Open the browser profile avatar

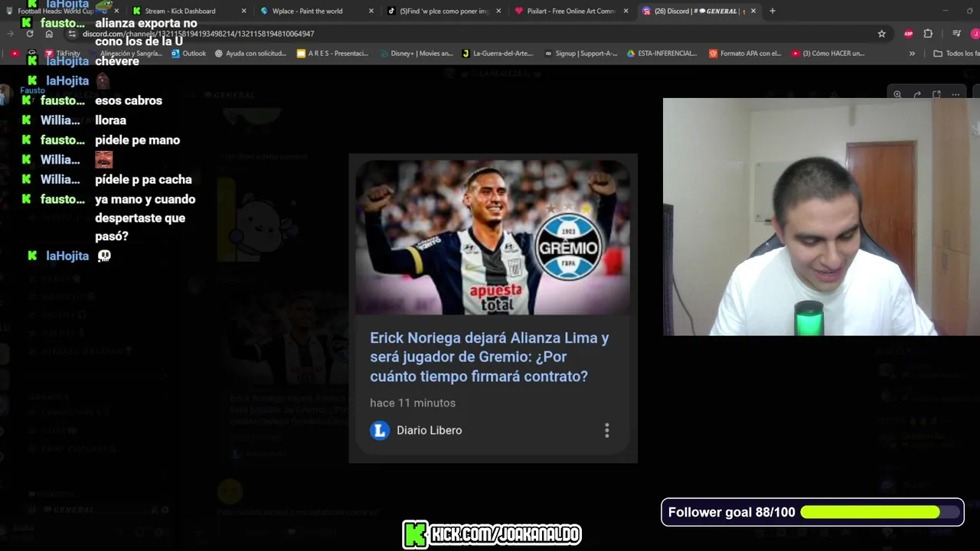click(x=975, y=34)
